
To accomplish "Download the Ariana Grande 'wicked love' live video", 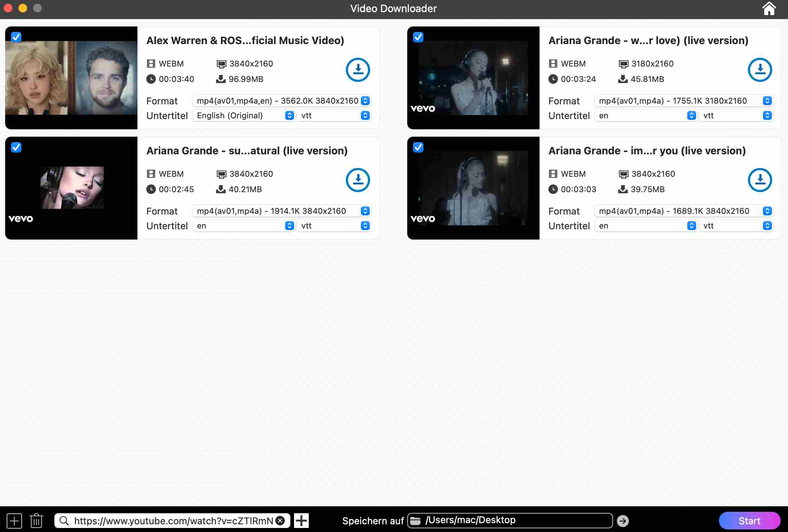I will 760,70.
